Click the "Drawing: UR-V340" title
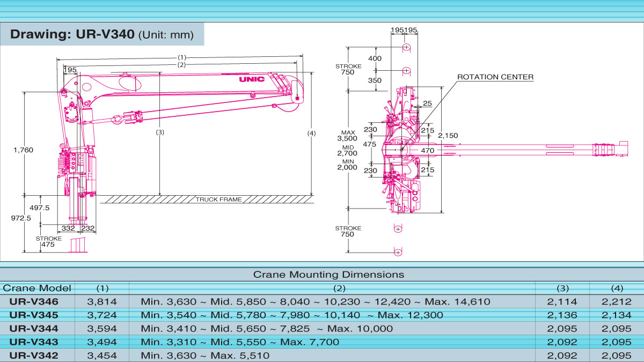Image resolution: width=644 pixels, height=362 pixels. (x=72, y=35)
